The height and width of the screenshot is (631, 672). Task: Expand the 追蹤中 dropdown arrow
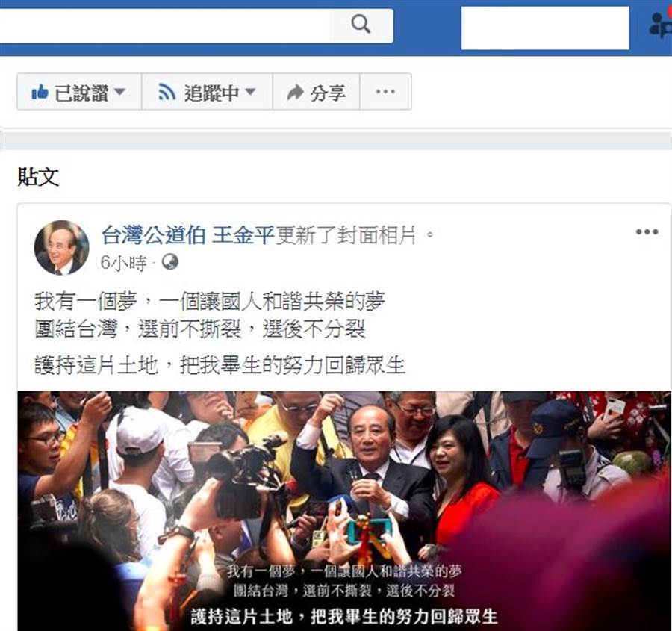point(250,92)
